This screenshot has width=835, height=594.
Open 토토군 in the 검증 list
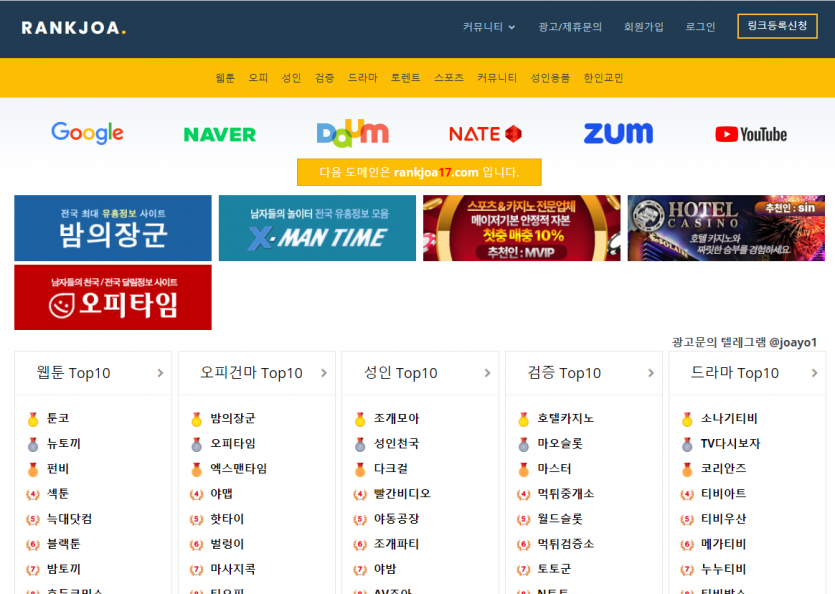point(554,569)
